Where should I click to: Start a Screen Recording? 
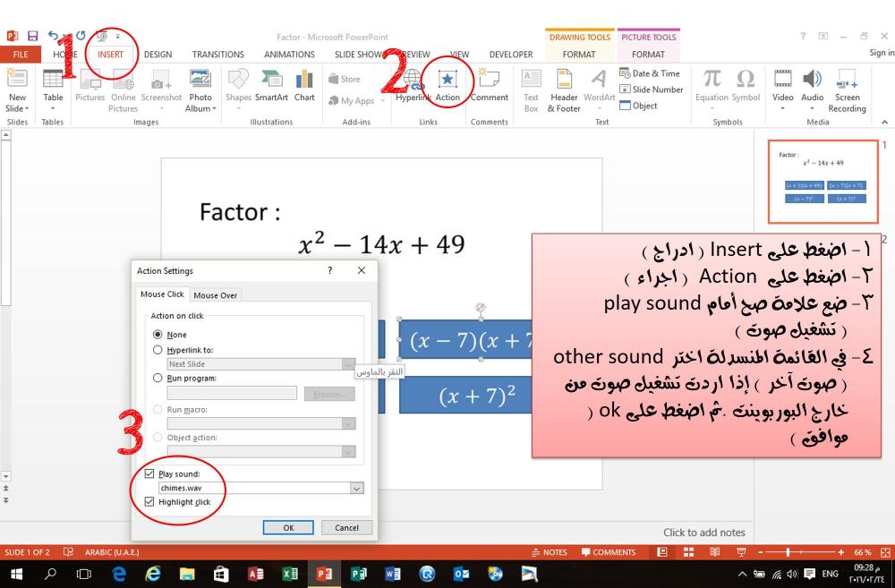[x=847, y=90]
